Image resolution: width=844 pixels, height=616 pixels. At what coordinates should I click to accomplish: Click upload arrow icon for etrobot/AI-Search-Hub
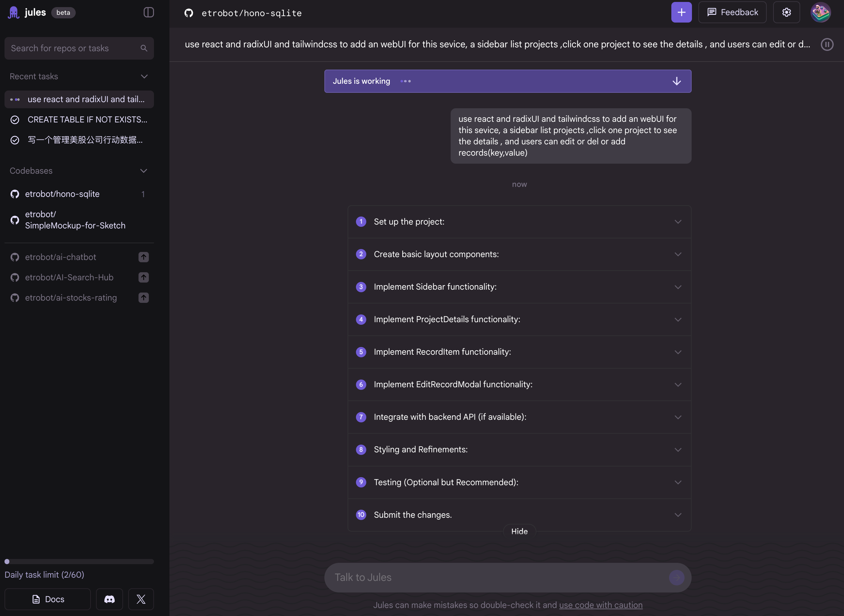coord(144,277)
